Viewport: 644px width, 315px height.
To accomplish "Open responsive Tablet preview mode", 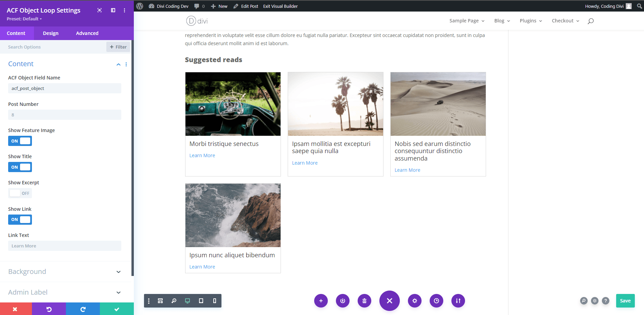I will (x=201, y=301).
